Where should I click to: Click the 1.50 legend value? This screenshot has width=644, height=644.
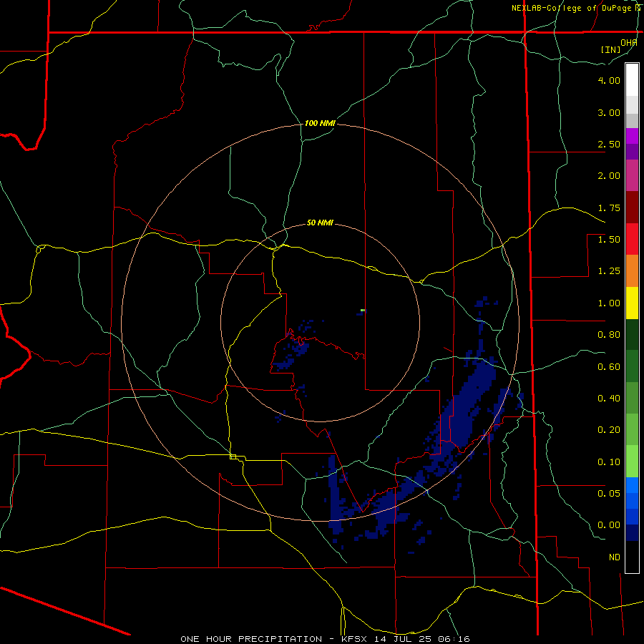tap(609, 240)
